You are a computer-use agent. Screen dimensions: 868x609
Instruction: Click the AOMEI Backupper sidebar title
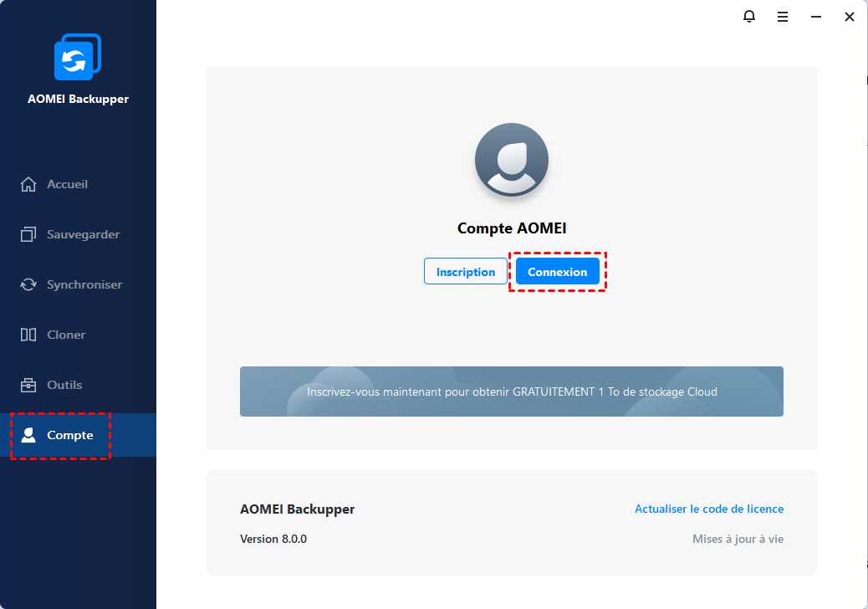(78, 99)
